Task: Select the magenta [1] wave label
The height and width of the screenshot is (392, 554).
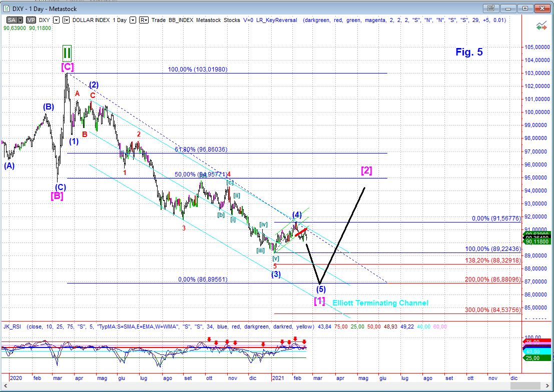Action: point(319,301)
